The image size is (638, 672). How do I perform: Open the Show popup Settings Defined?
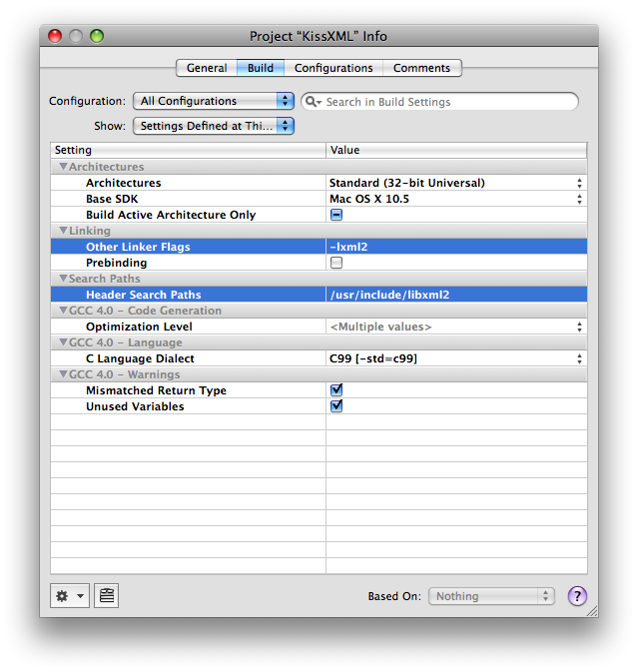coord(214,126)
